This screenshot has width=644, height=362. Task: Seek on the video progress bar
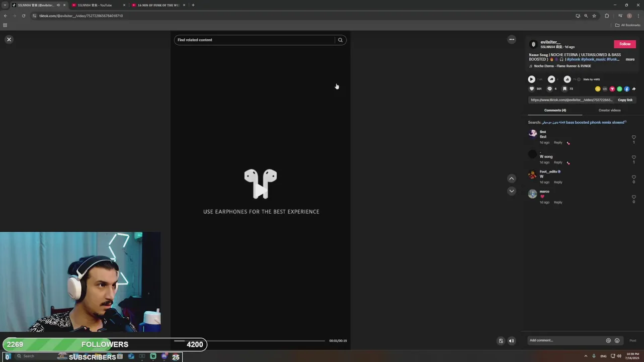pyautogui.click(x=250, y=341)
